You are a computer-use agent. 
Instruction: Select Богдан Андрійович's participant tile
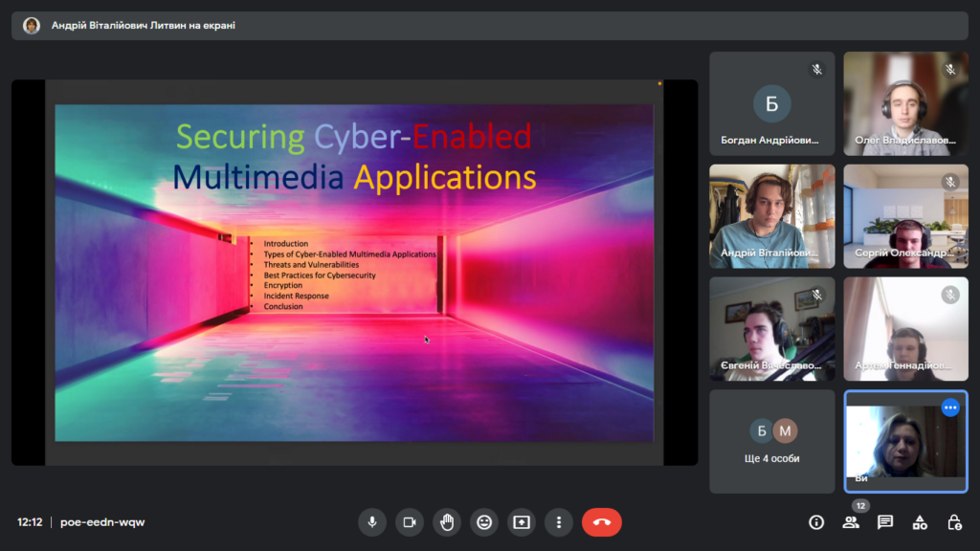click(x=772, y=103)
